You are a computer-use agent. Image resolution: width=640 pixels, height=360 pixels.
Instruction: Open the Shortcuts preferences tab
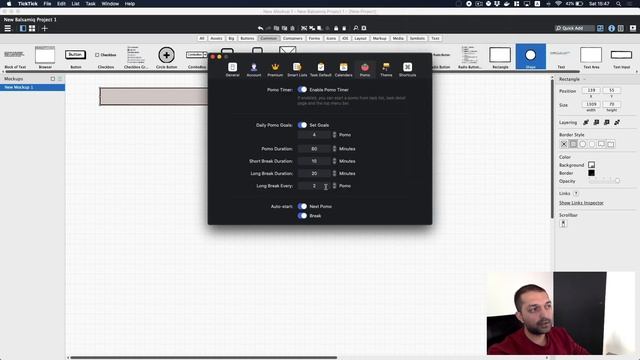(x=407, y=69)
